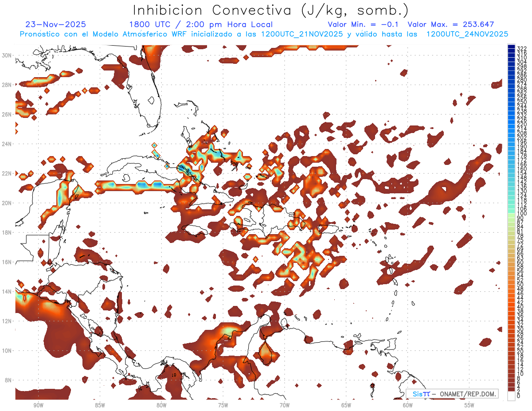
Task: Click the initialization timestamp '1200UTC_21NOV2025'
Action: 302,34
